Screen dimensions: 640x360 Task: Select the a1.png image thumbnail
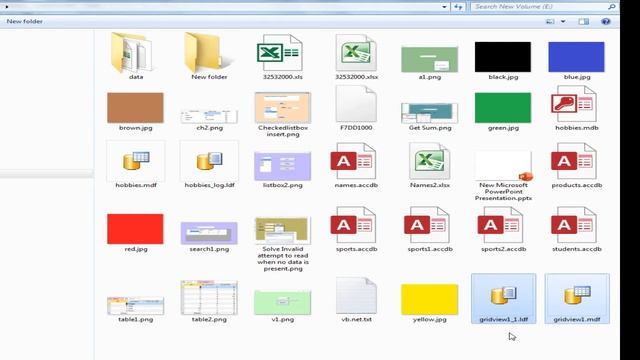coord(429,59)
